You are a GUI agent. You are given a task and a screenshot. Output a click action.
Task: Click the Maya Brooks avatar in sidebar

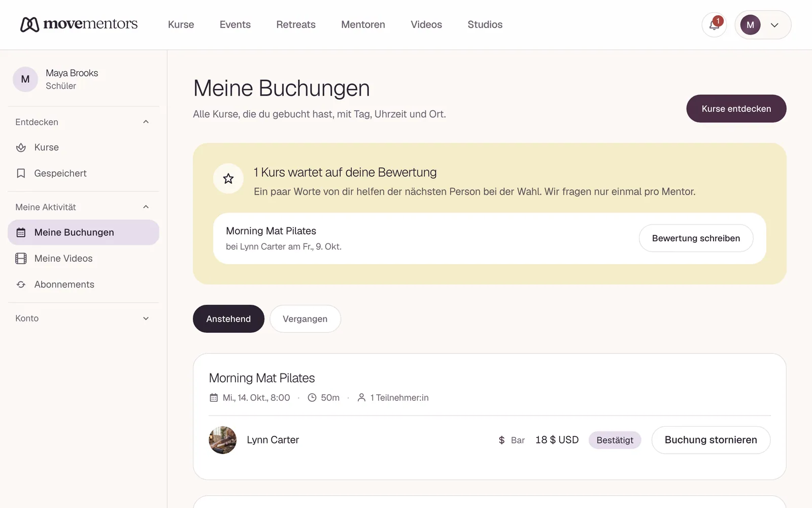click(x=25, y=79)
